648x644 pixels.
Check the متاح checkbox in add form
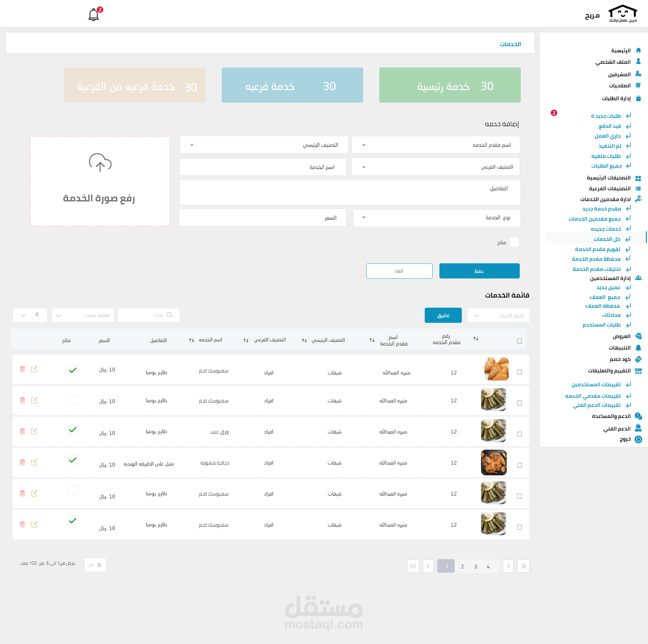514,242
